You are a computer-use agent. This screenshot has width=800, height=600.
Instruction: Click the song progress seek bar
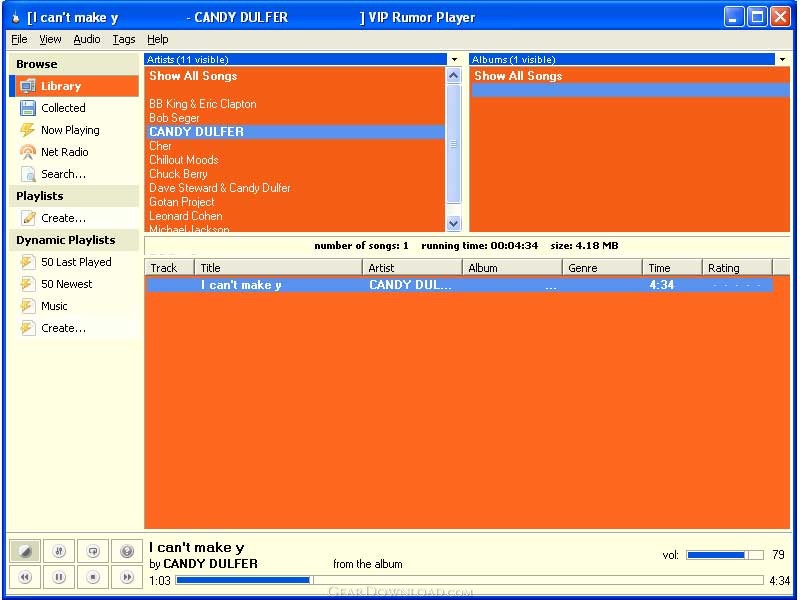coord(469,580)
